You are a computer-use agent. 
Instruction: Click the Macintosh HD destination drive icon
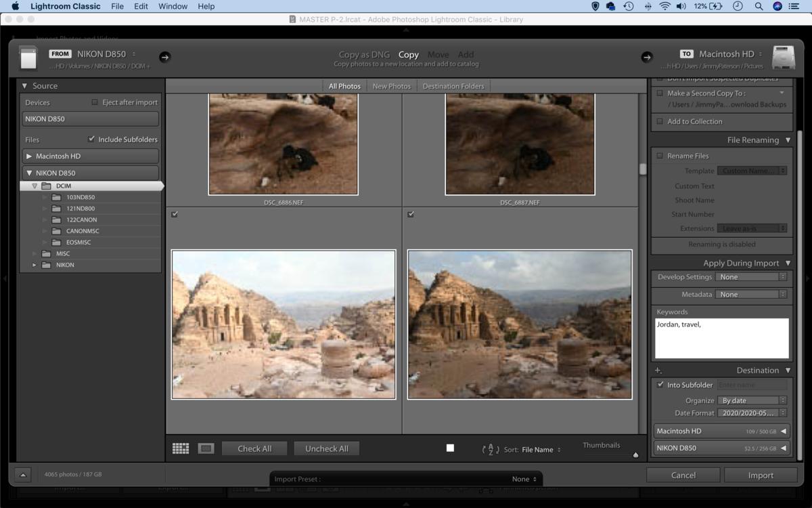point(783,58)
